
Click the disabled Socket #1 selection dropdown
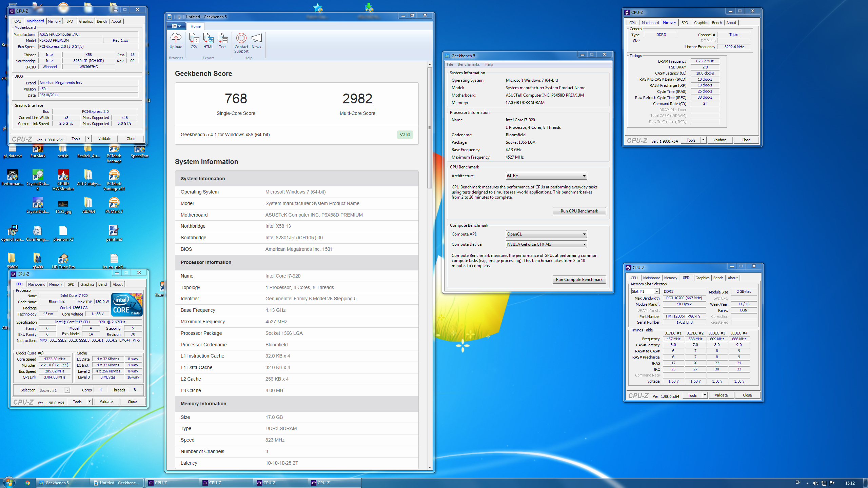(x=54, y=390)
